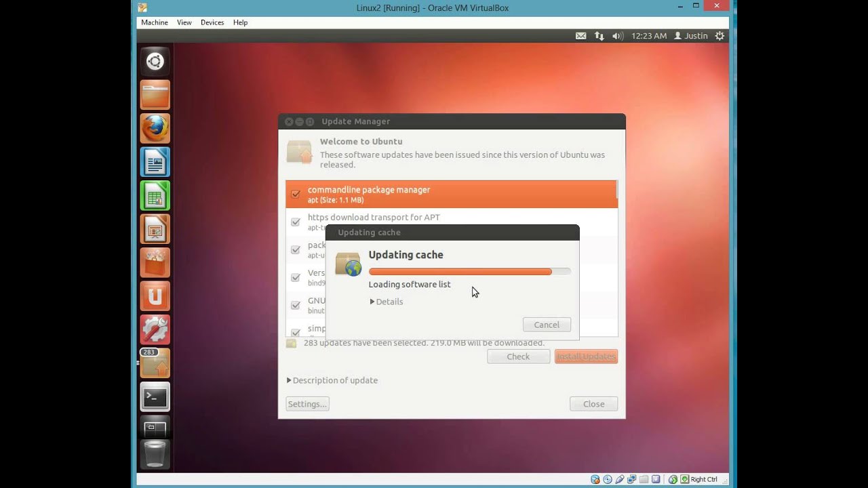Click the VirtualBox hard disk activity icon
This screenshot has width=868, height=488.
(595, 479)
